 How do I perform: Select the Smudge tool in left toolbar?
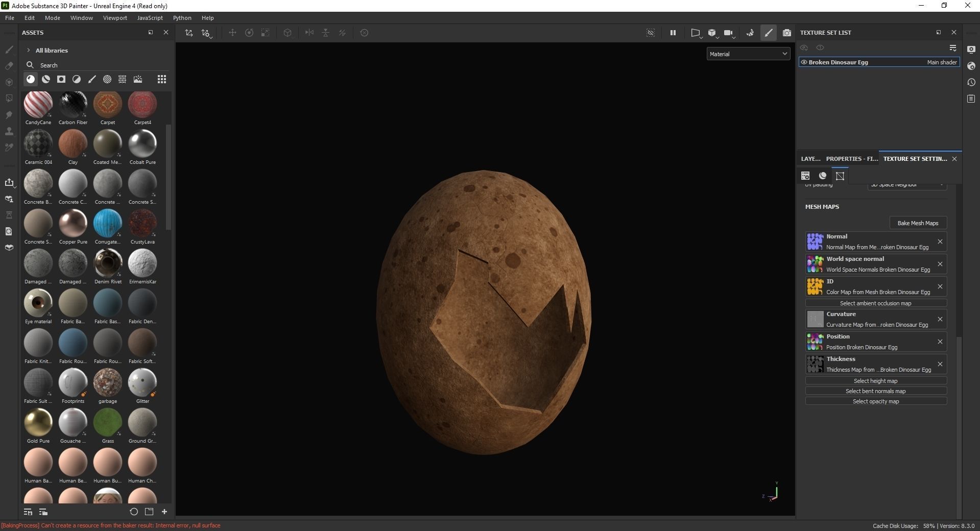coord(9,115)
